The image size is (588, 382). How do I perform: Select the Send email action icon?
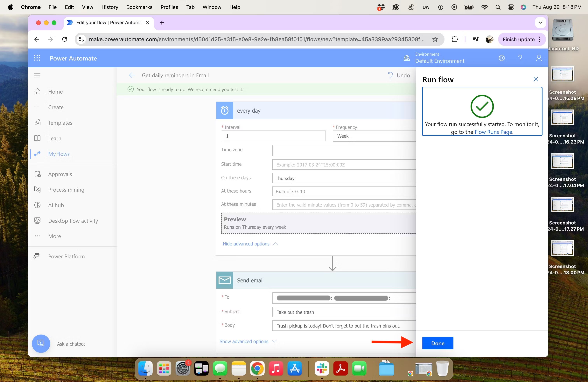pos(225,280)
